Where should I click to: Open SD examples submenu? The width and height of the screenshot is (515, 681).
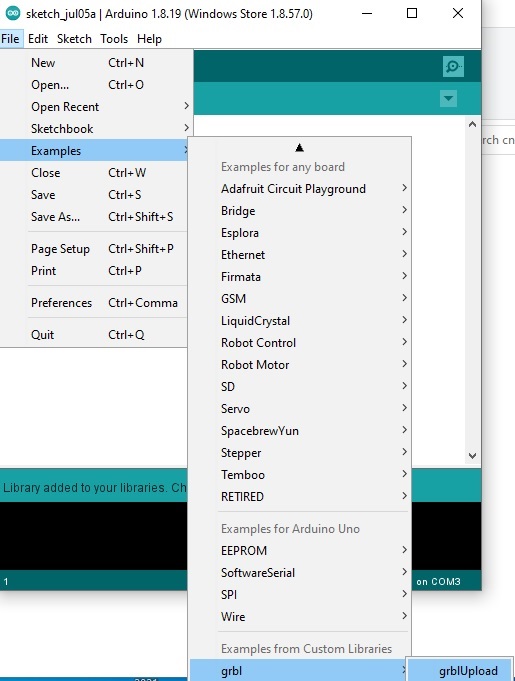click(300, 387)
